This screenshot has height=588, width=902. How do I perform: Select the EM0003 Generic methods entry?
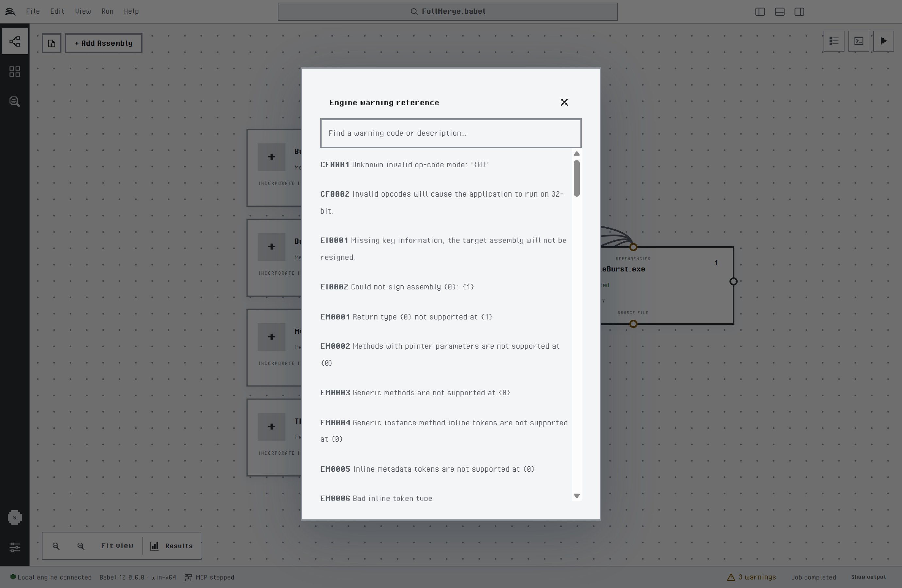coord(415,393)
